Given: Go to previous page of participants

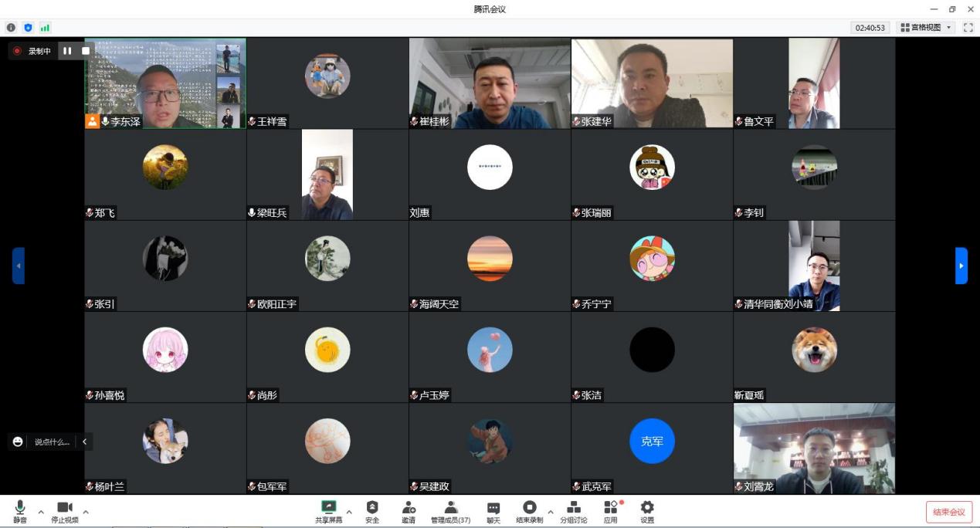Looking at the screenshot, I should [x=19, y=266].
